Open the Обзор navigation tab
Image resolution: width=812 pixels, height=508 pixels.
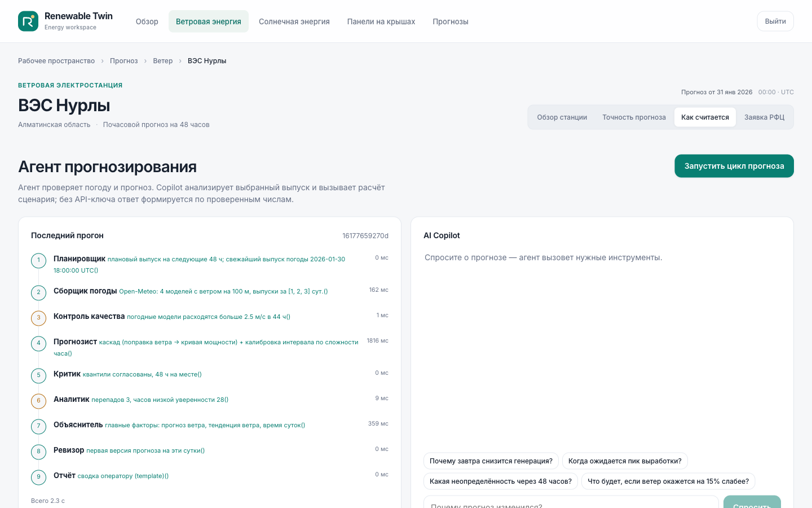click(147, 21)
